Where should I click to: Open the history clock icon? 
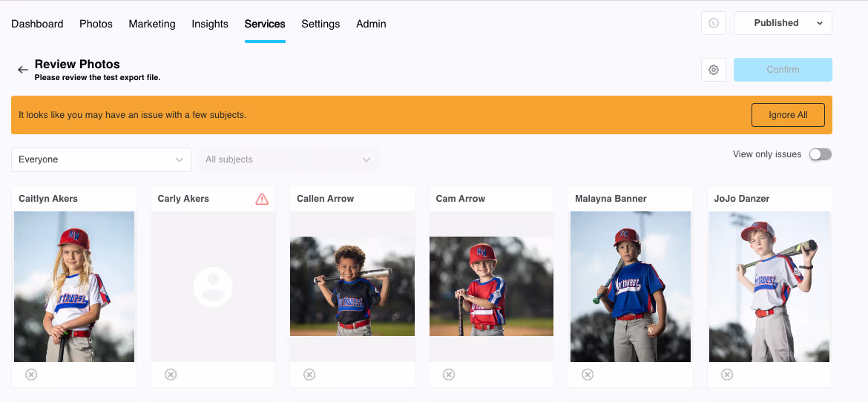tap(714, 23)
